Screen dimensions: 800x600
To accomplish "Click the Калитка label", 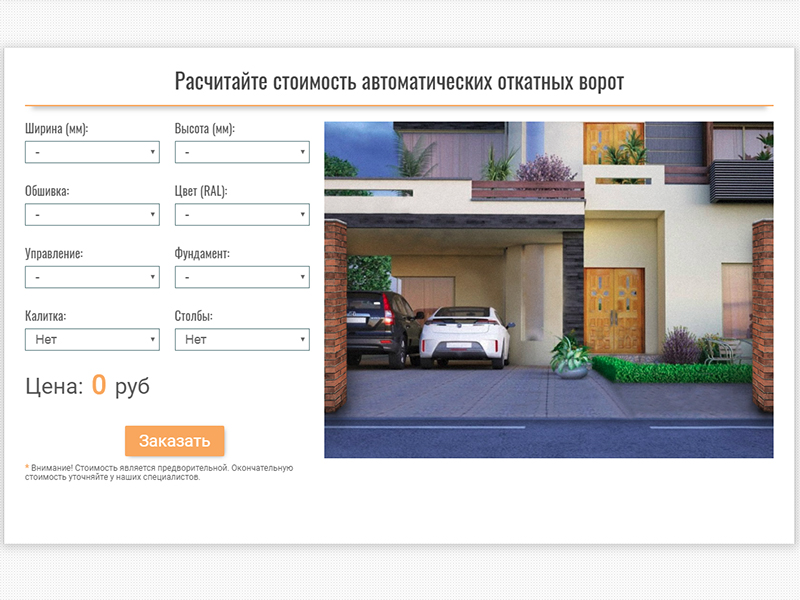I will pos(46,316).
